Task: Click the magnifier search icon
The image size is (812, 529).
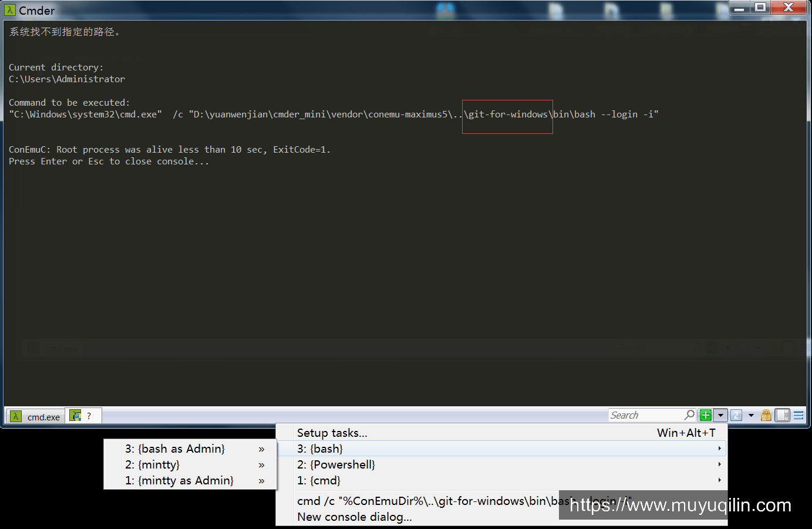Action: coord(690,415)
